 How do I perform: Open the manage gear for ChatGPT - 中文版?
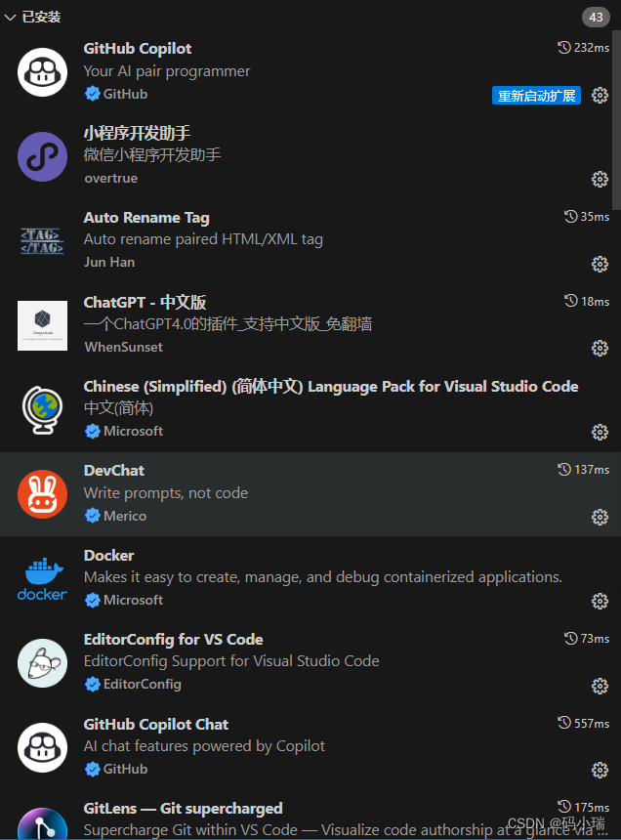[x=600, y=349]
